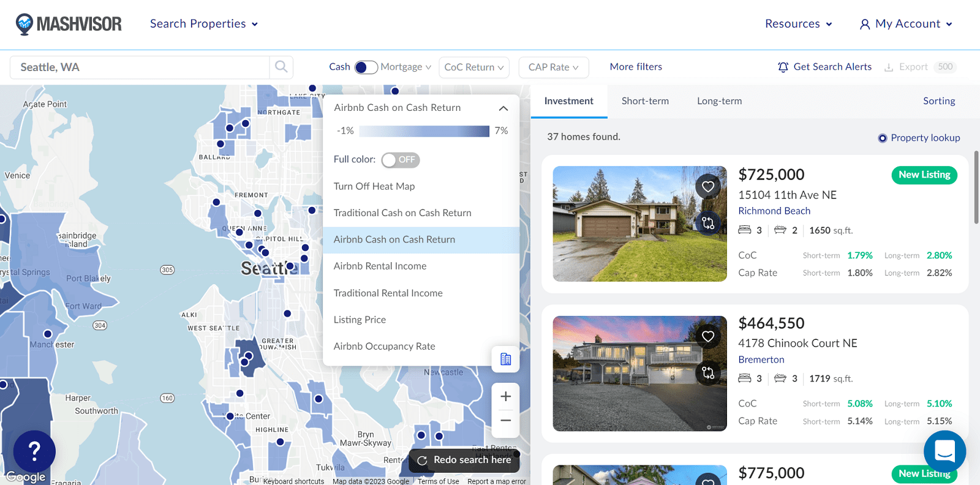Screen dimensions: 980x485
Task: Click the Export download icon
Action: pyautogui.click(x=889, y=67)
